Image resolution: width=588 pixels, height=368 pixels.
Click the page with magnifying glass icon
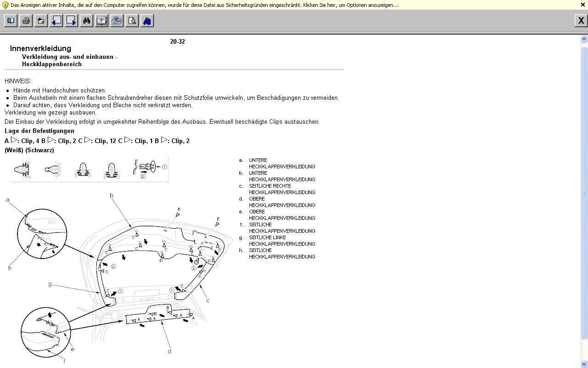point(132,21)
